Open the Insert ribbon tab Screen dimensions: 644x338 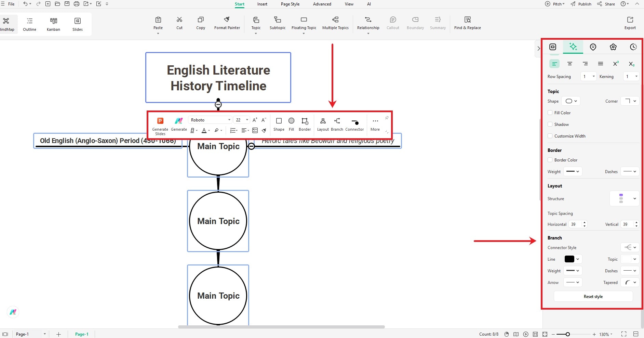(x=262, y=4)
